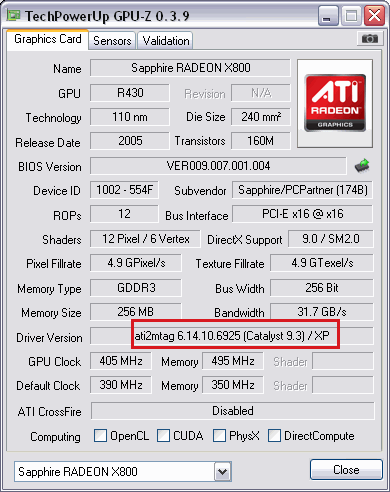Click the BIOS save chip icon
390x492 pixels.
point(362,166)
